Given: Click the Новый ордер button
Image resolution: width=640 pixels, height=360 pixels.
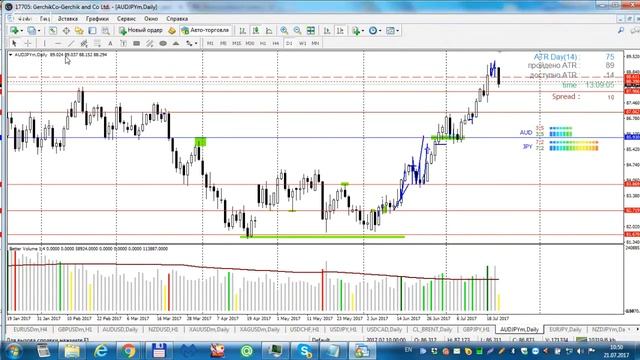Looking at the screenshot, I should pos(141,31).
